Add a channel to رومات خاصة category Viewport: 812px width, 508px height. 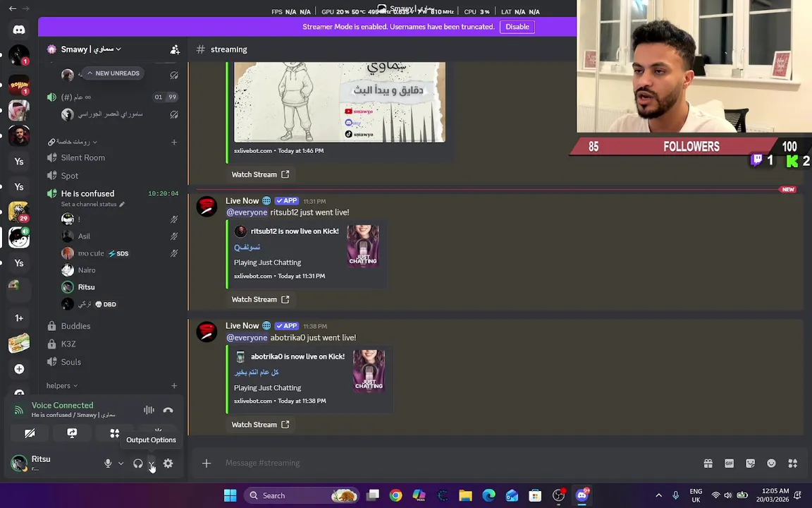click(x=174, y=142)
